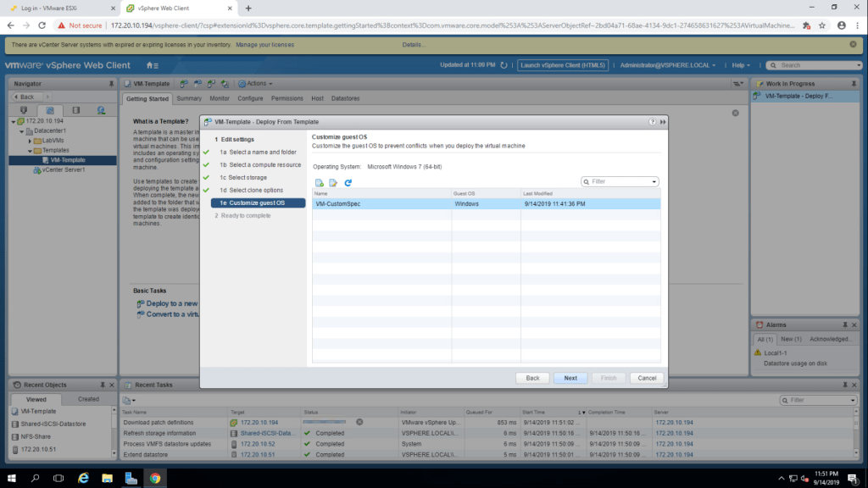Click the vSphere home icon in header
The height and width of the screenshot is (488, 868).
pyautogui.click(x=151, y=65)
